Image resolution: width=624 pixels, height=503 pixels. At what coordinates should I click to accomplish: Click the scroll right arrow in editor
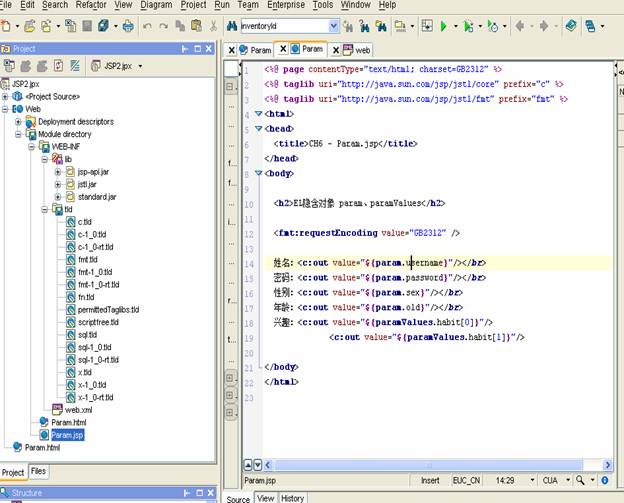point(607,465)
